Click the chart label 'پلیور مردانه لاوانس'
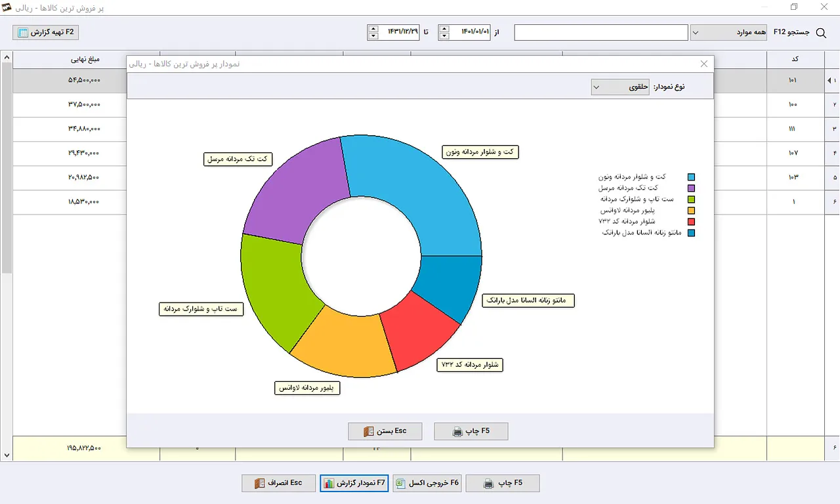 (307, 388)
